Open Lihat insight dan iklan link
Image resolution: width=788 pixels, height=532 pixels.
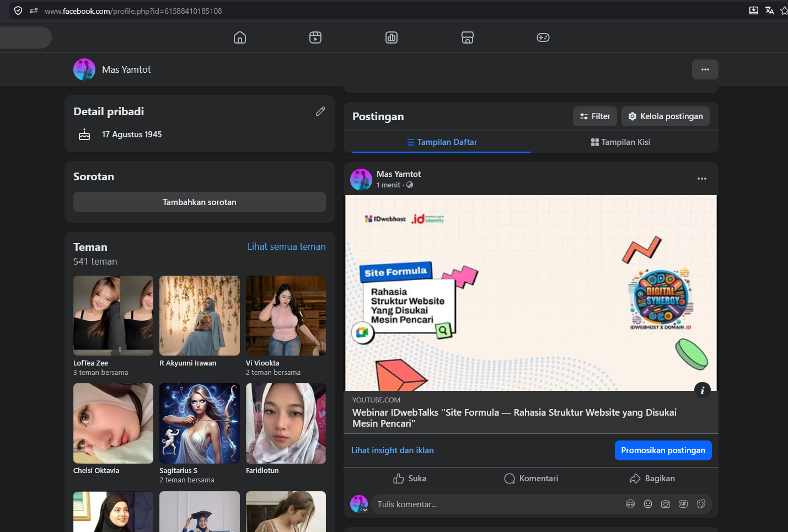click(x=393, y=450)
